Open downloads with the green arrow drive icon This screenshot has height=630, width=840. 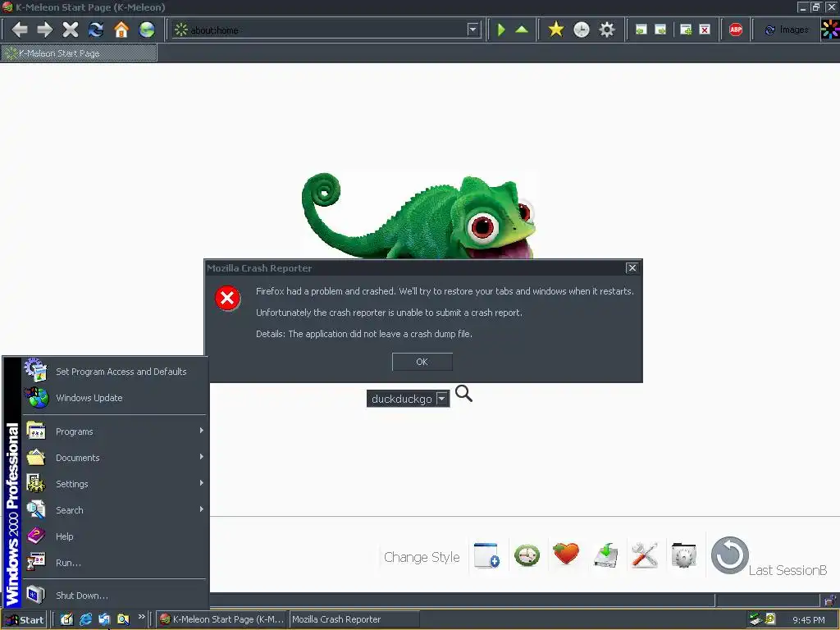click(606, 555)
